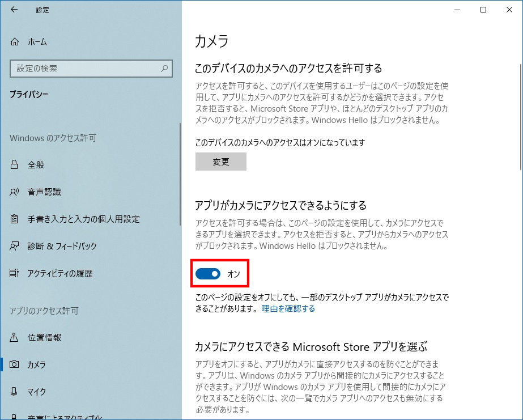
Task: Open アクティビティの履歴 settings page
Action: pos(60,274)
